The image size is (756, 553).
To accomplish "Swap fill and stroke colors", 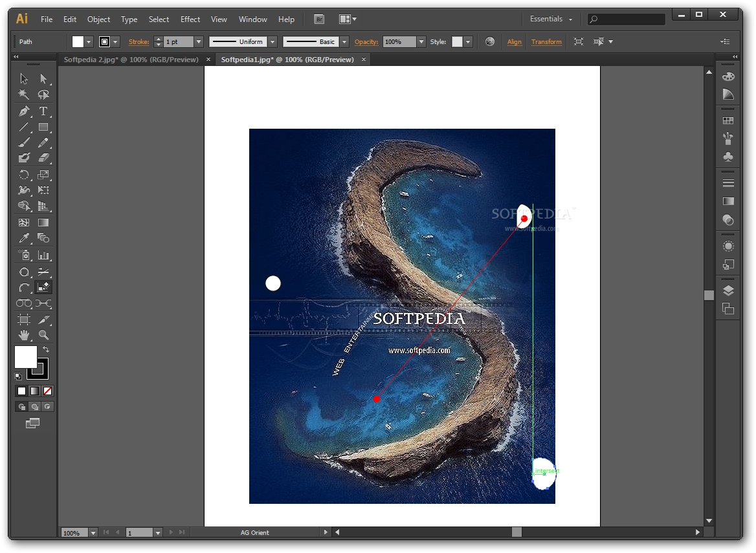I will [46, 349].
